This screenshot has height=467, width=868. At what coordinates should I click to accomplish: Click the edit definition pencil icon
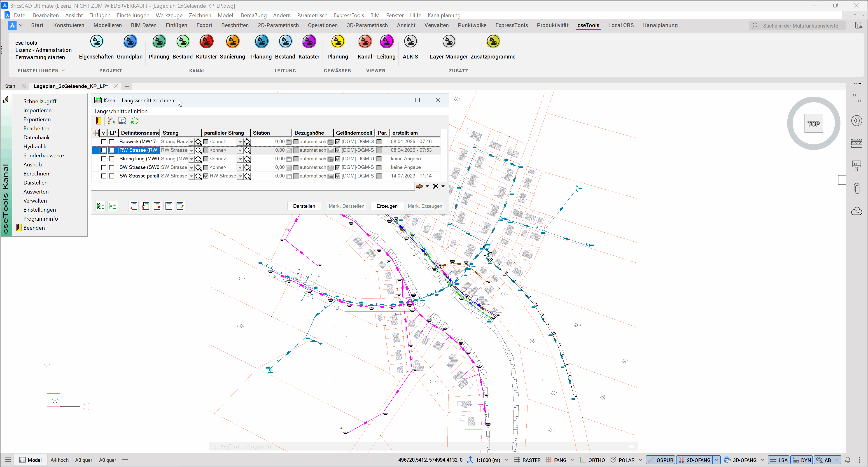click(180, 206)
